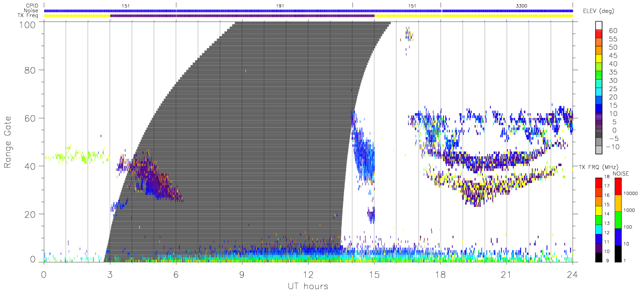Click the ELEV colorbar label '55'

613,39
